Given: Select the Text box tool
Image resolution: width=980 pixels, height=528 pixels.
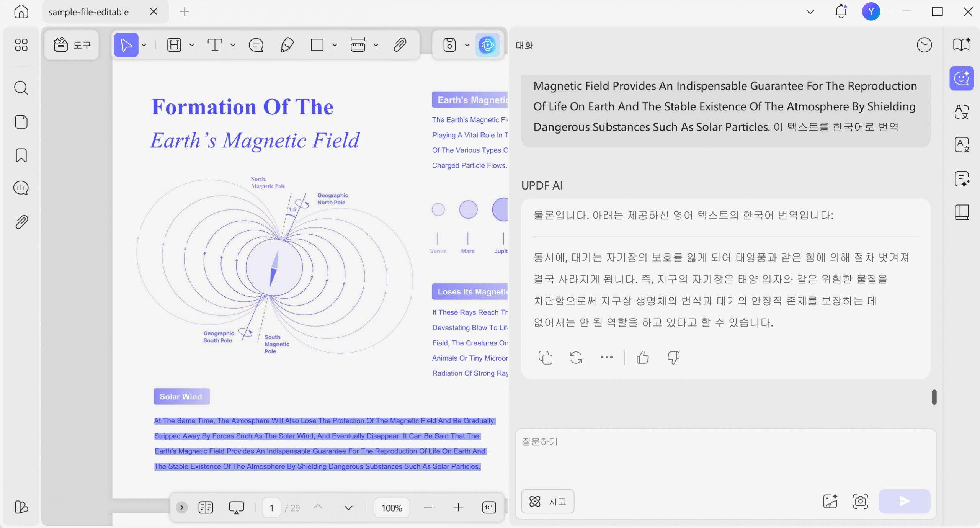Looking at the screenshot, I should coord(215,45).
